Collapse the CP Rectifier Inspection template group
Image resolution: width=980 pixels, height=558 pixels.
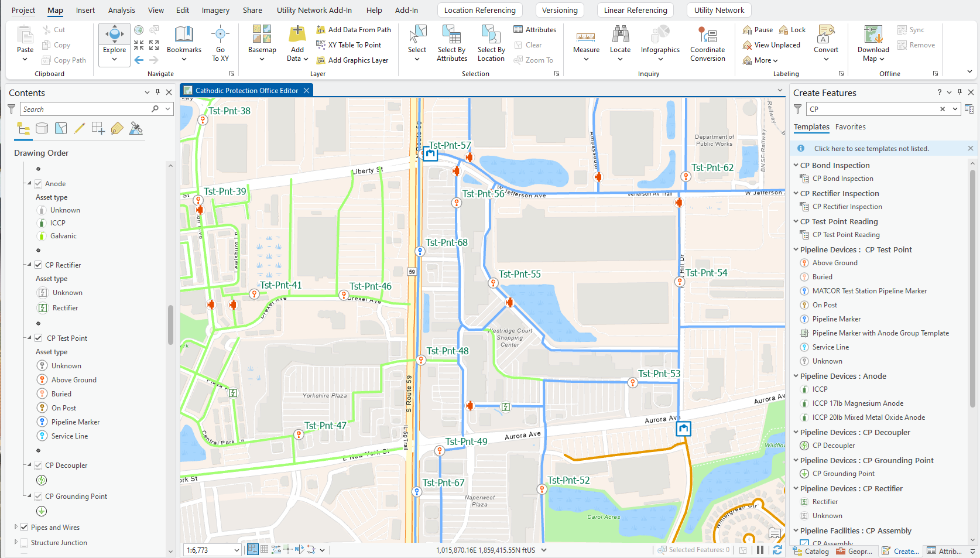pyautogui.click(x=796, y=193)
